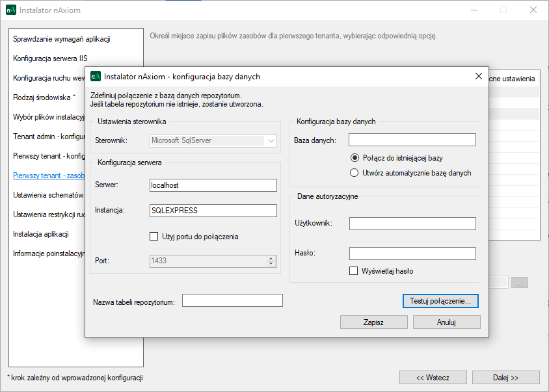Click the Wstecz button in main window

433,378
